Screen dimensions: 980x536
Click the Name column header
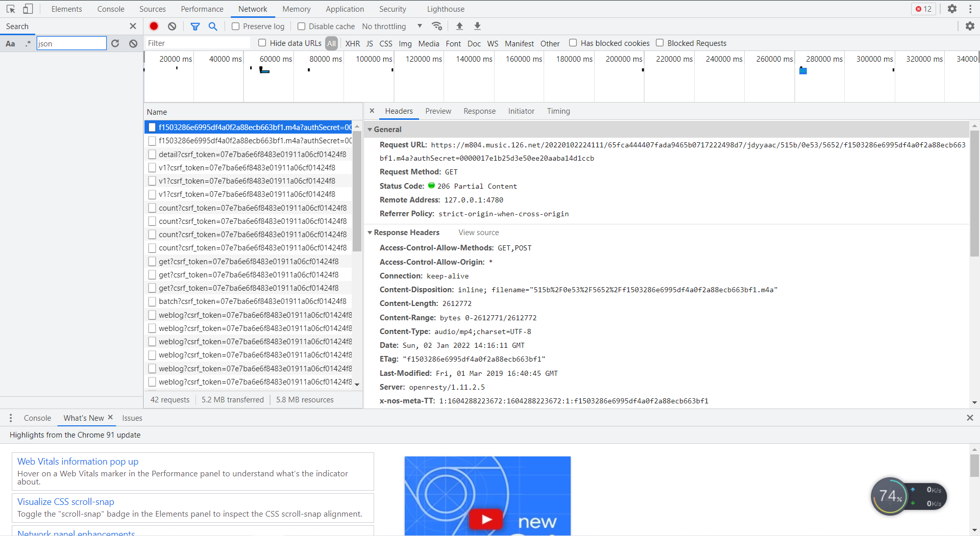[253, 112]
